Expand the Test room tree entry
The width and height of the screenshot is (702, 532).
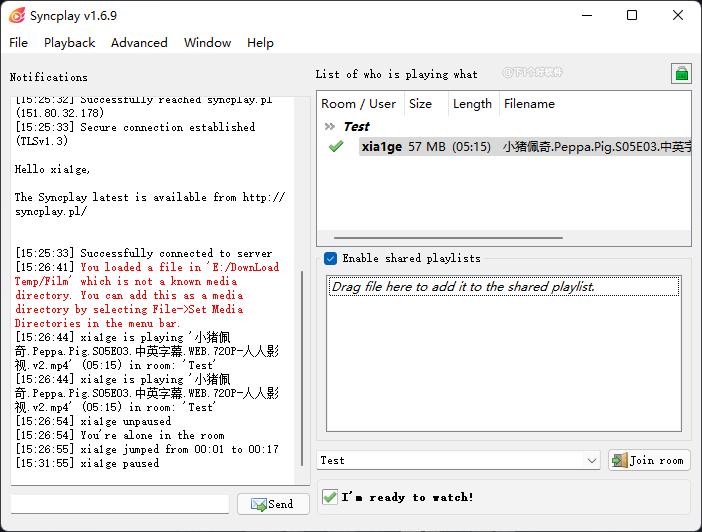(356, 126)
